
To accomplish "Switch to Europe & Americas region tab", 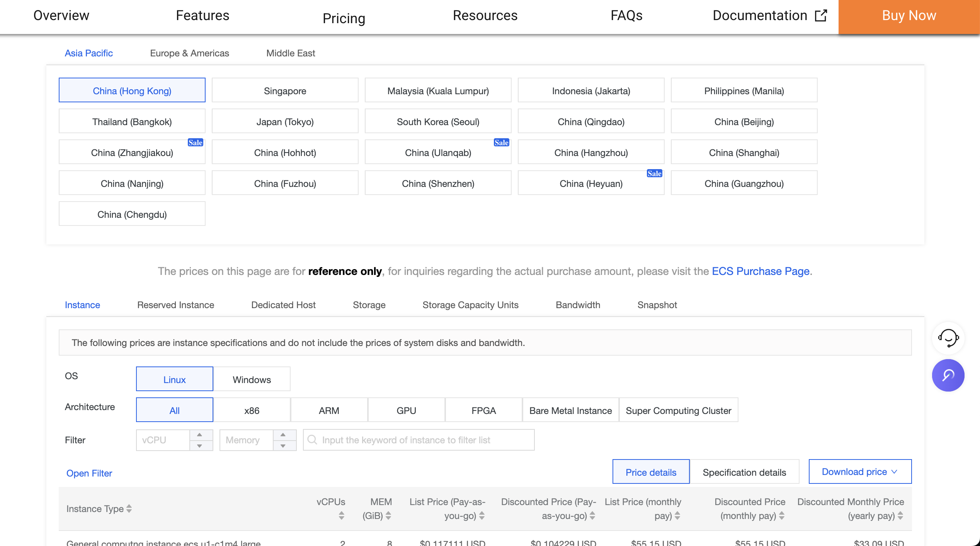I will tap(189, 53).
